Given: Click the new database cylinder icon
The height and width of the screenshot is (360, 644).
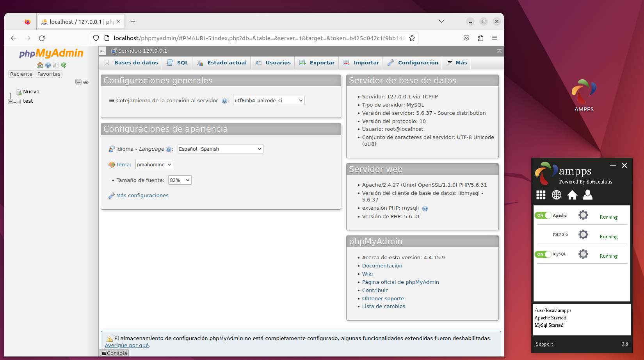Looking at the screenshot, I should pos(18,92).
